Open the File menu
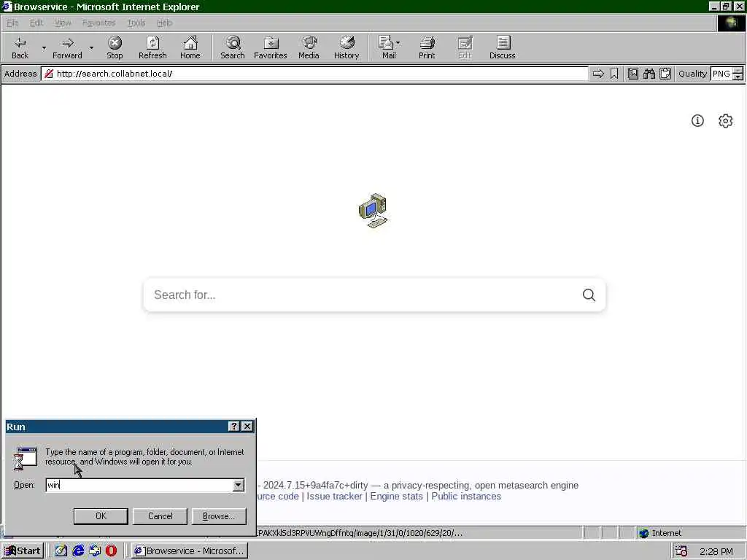This screenshot has height=560, width=747. 12,23
